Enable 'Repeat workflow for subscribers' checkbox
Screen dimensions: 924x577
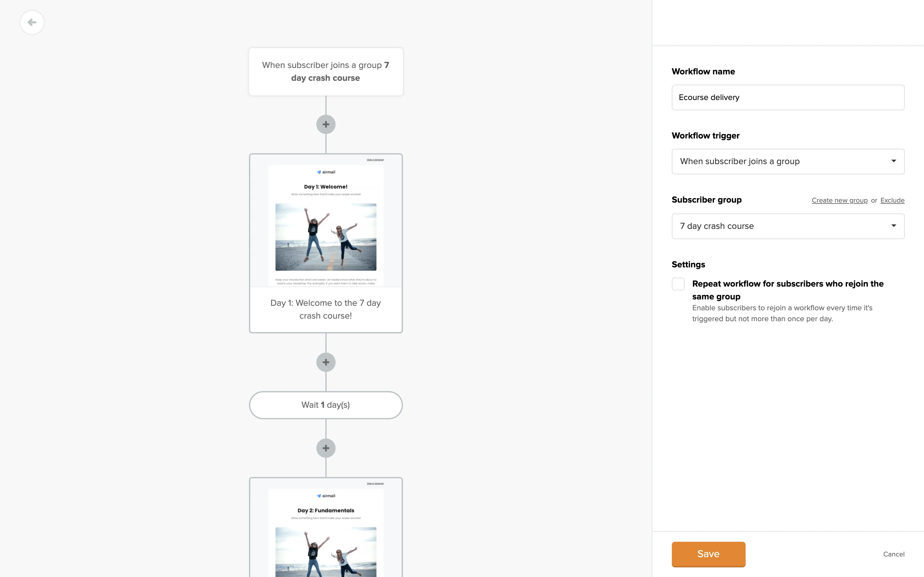pyautogui.click(x=678, y=284)
